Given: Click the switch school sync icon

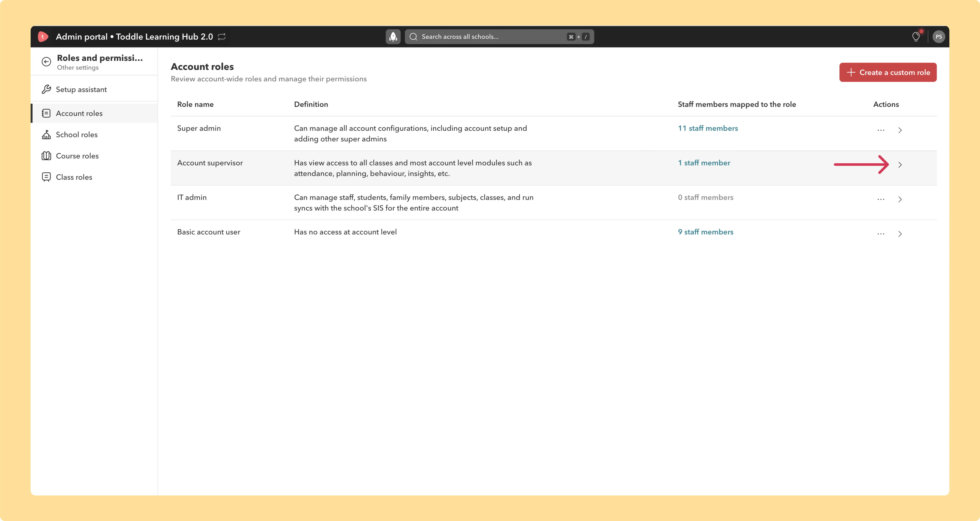Looking at the screenshot, I should click(222, 37).
